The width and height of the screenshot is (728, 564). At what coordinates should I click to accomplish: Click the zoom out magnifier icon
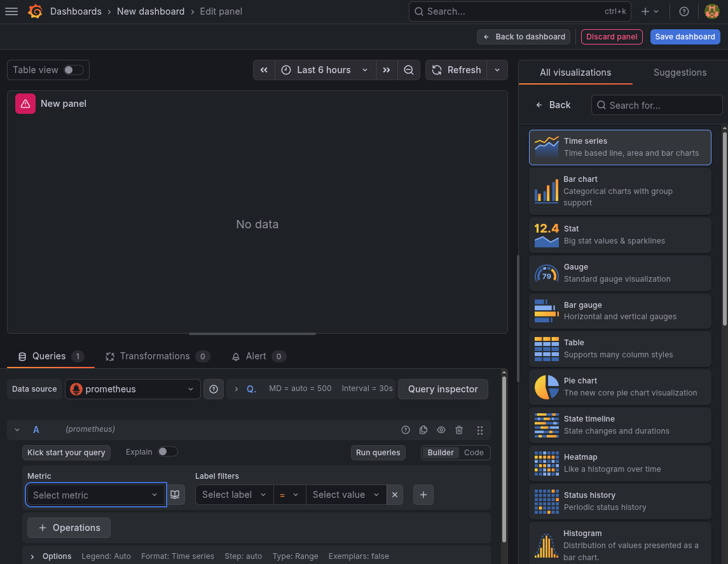coord(409,70)
